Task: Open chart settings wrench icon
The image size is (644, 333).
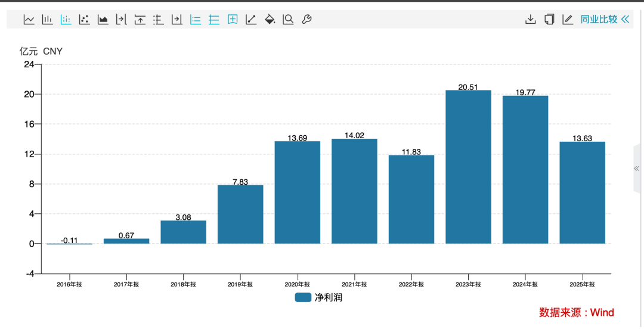Action: pos(306,19)
